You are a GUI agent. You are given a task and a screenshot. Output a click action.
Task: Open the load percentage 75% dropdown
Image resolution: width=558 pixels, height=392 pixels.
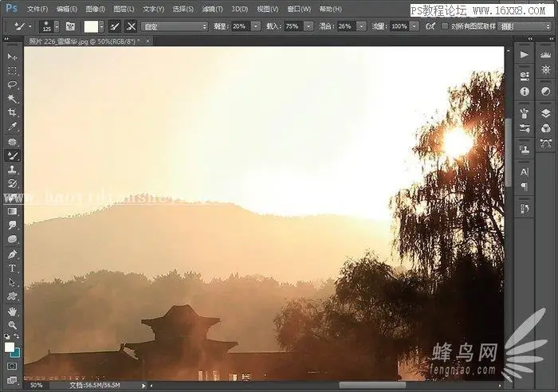click(309, 26)
